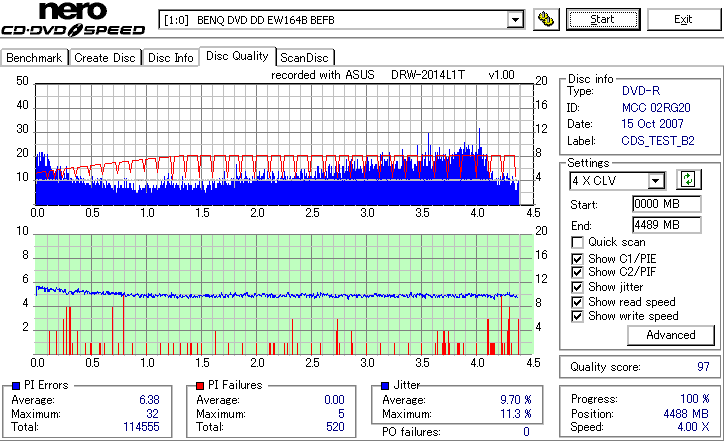The image size is (724, 441).
Task: Click the green refresh speed icon
Action: pyautogui.click(x=688, y=180)
